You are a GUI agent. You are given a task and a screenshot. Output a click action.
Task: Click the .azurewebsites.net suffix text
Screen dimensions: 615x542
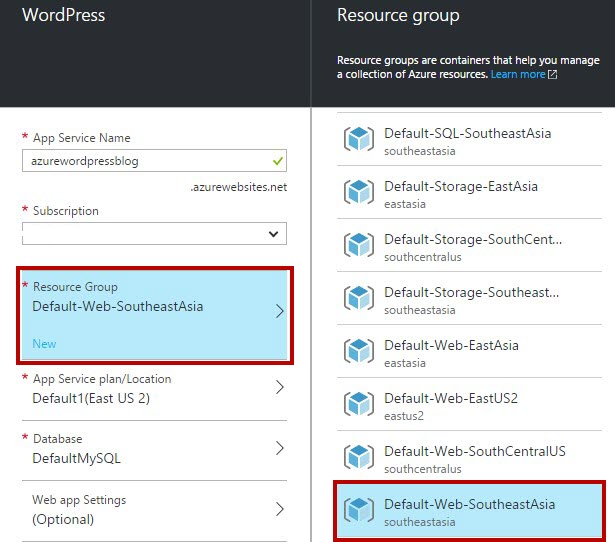tap(239, 187)
